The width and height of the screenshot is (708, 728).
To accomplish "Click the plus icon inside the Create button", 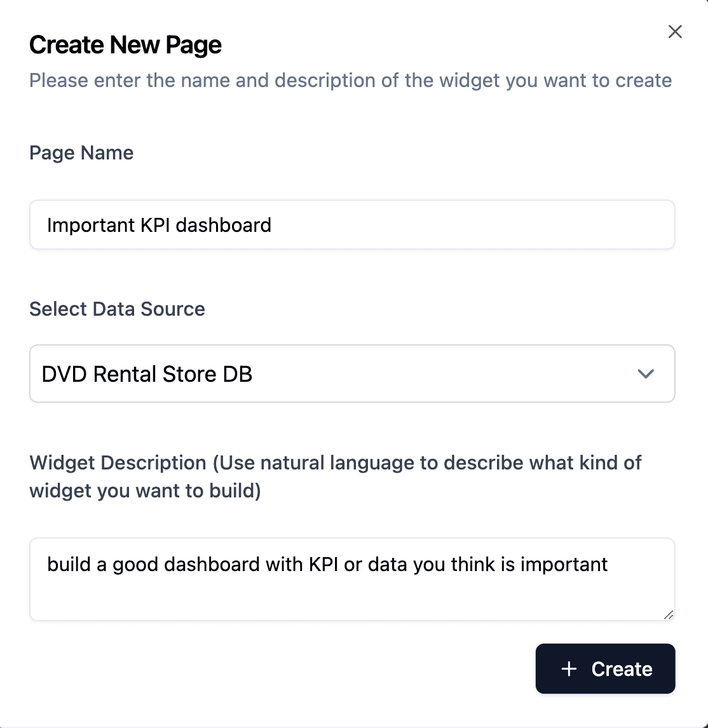I will click(x=568, y=669).
